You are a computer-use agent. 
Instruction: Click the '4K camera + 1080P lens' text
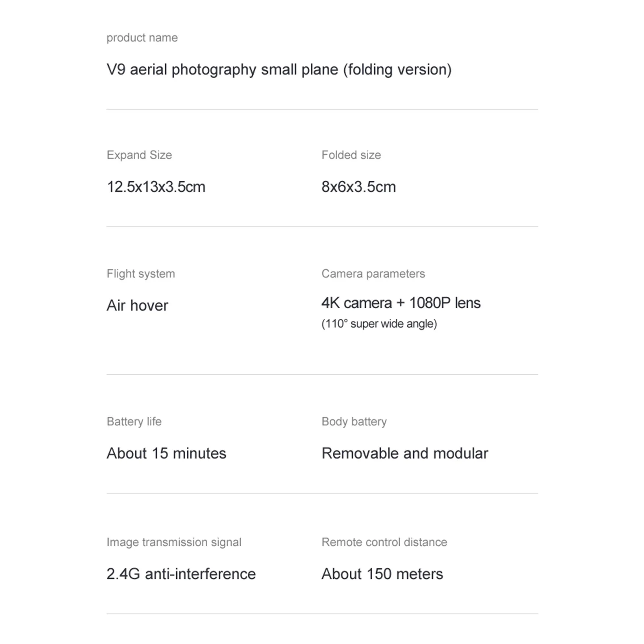tap(400, 303)
